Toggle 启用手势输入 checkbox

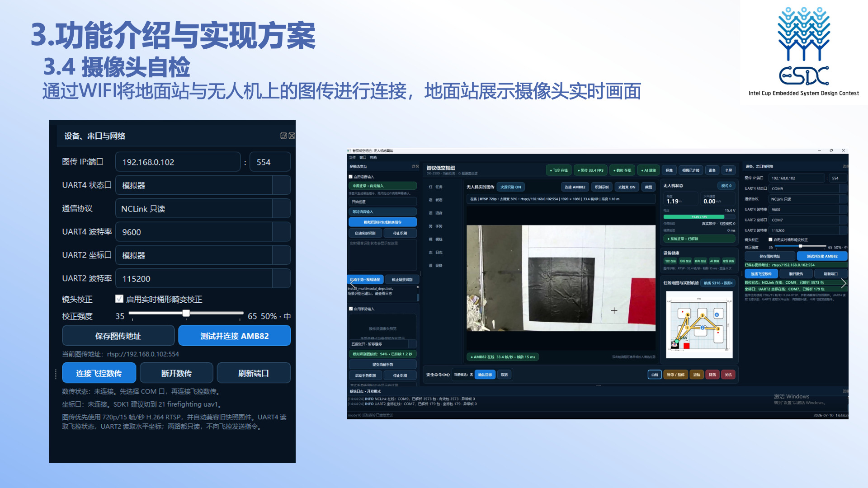tap(350, 309)
